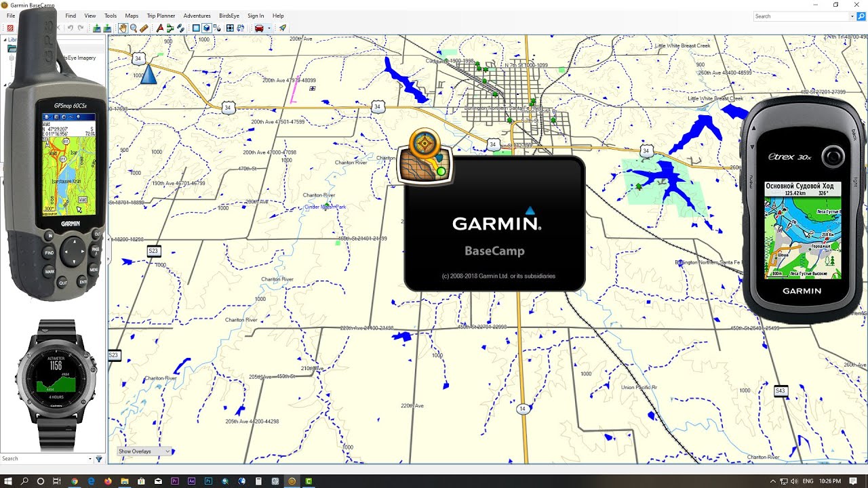Image resolution: width=868 pixels, height=488 pixels.
Task: Open the library search options dropdown arrow
Action: pyautogui.click(x=90, y=459)
